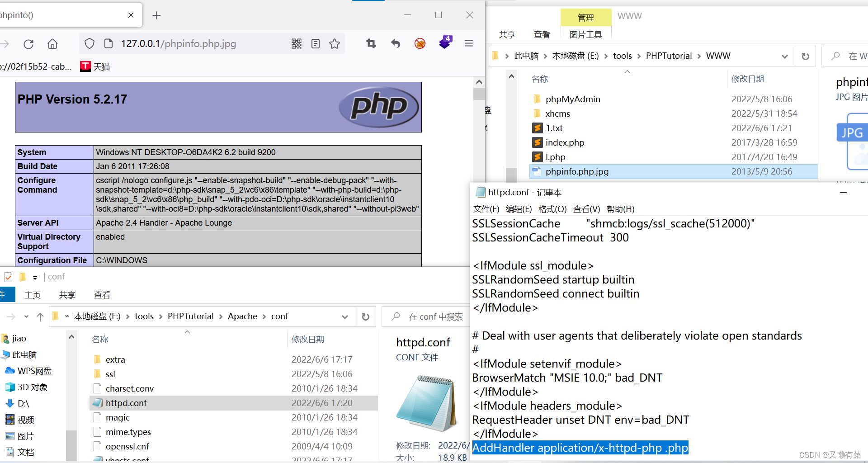Image resolution: width=868 pixels, height=463 pixels.
Task: Expand WWW address bar history dropdown
Action: click(785, 56)
